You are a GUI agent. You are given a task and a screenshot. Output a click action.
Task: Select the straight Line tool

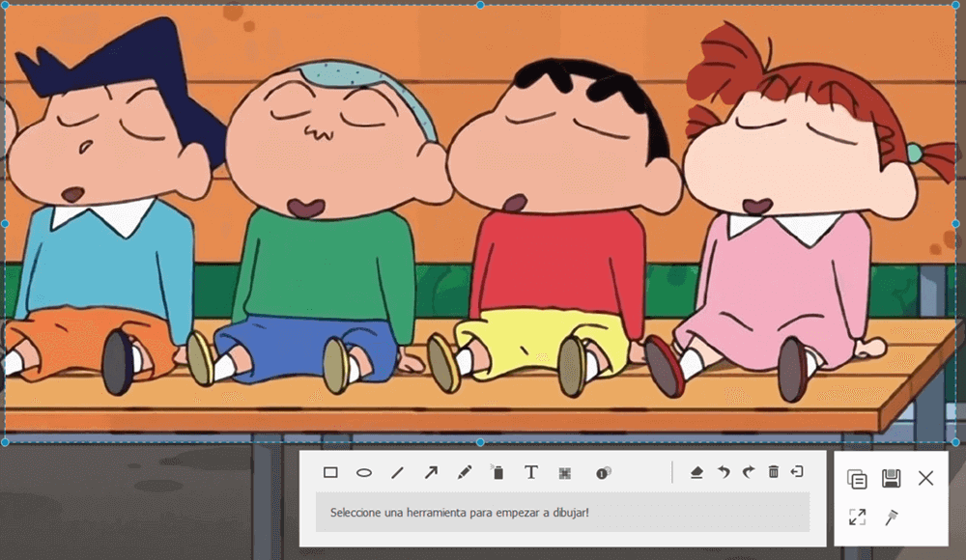(x=397, y=472)
